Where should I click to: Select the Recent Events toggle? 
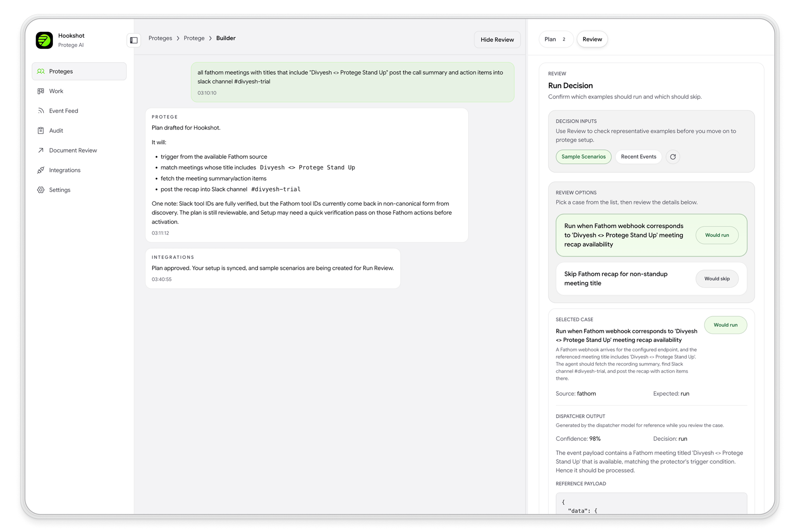click(x=638, y=157)
